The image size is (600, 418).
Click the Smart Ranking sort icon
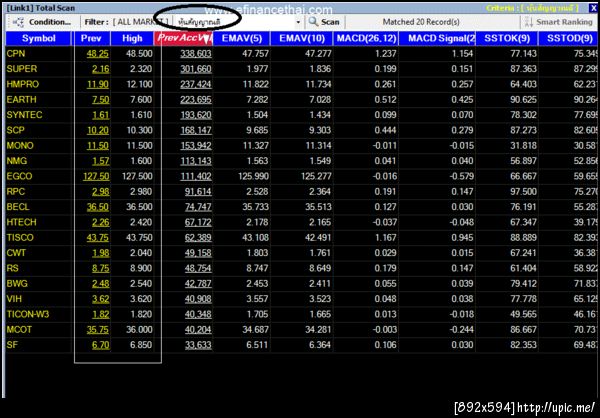529,22
